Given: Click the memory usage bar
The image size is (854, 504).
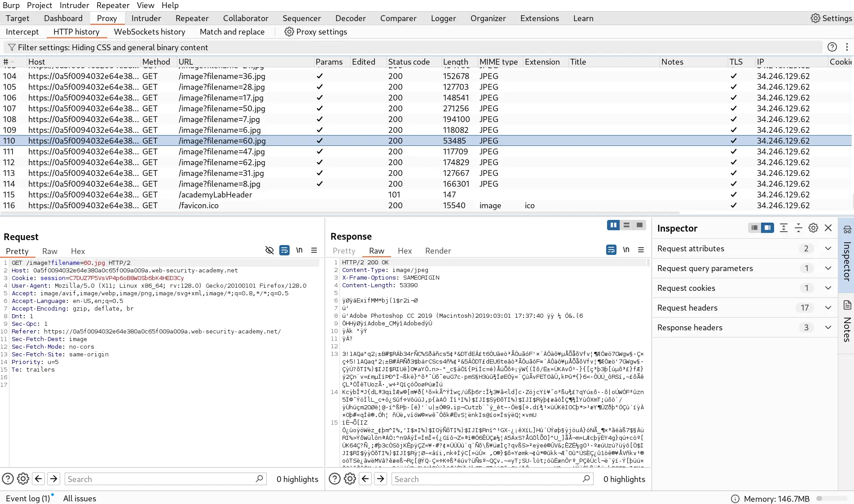Looking at the screenshot, I should click(x=832, y=499).
